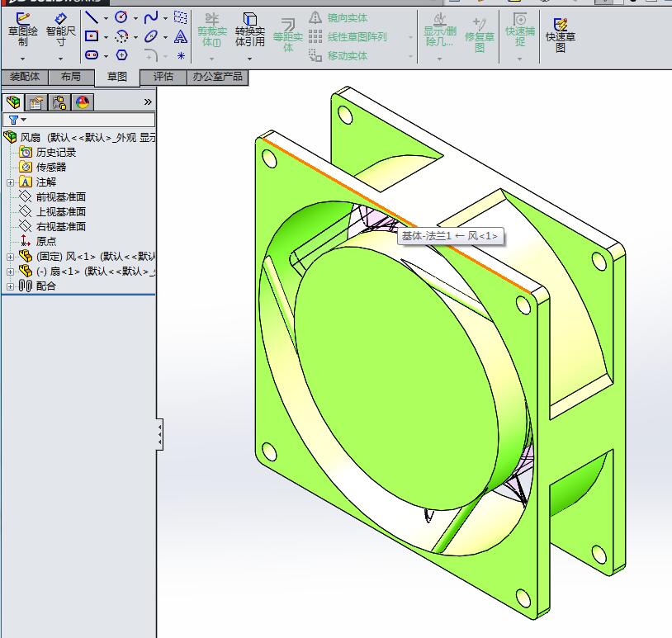Select 历史记录 in the tree
The width and height of the screenshot is (672, 638).
48,153
